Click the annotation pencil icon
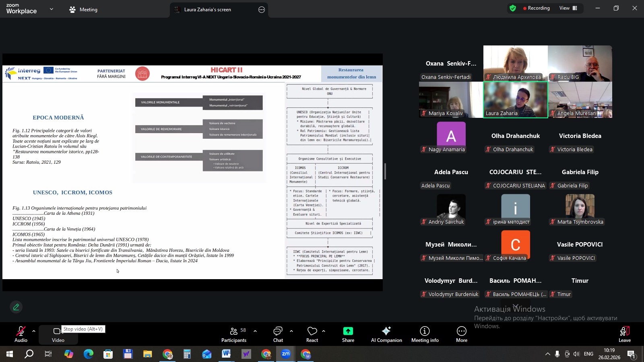The height and width of the screenshot is (362, 644). [16, 307]
